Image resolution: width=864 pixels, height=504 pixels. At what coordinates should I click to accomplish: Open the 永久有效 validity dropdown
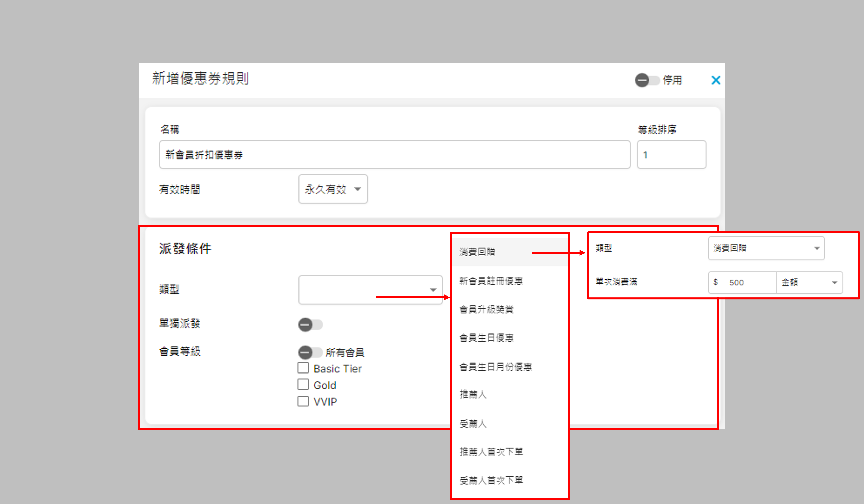click(333, 189)
